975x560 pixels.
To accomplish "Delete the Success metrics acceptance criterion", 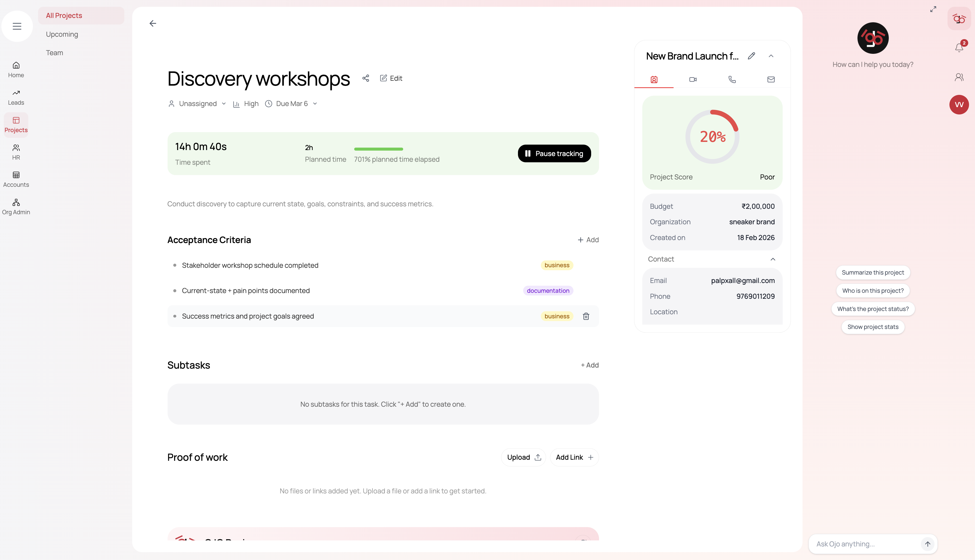I will click(x=586, y=316).
